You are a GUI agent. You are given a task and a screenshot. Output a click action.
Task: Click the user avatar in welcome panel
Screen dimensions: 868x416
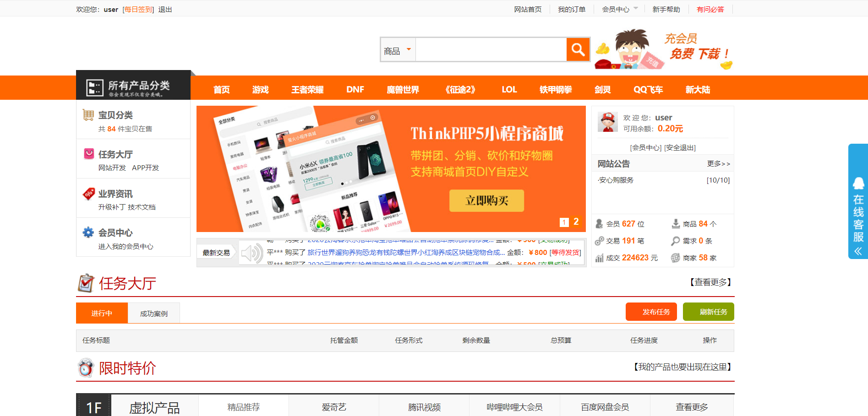(608, 122)
